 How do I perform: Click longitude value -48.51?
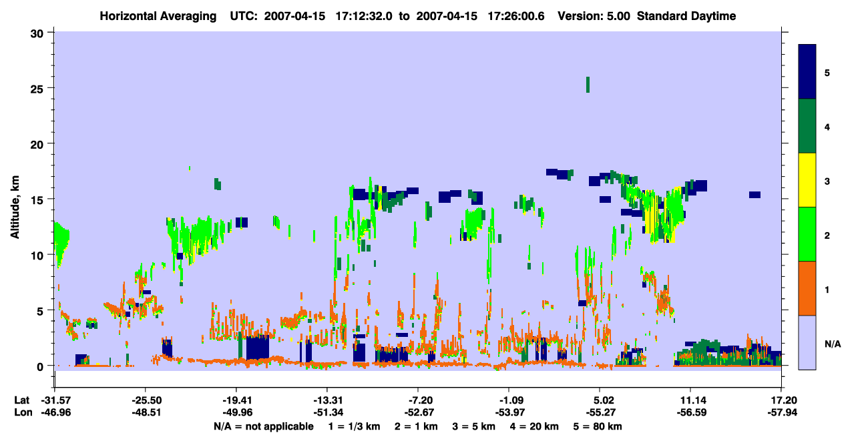point(145,412)
